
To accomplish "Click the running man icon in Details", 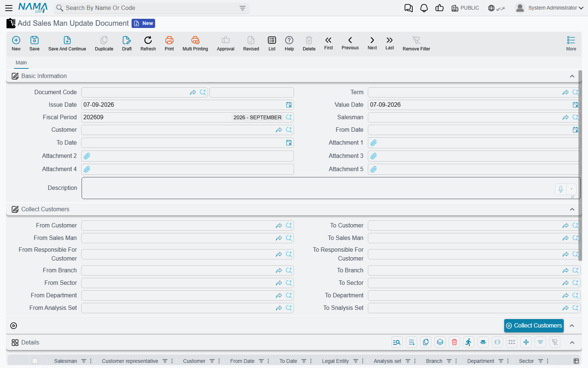I will click(x=469, y=342).
